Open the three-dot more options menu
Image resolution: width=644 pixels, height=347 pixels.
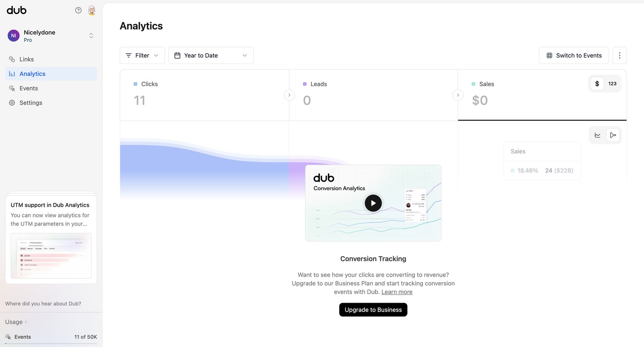pos(620,55)
